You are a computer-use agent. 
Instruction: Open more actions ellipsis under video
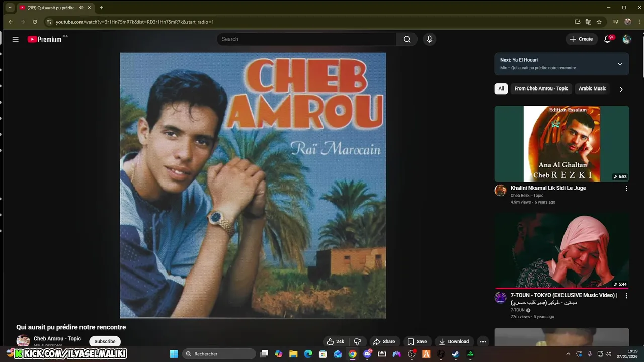[482, 341]
